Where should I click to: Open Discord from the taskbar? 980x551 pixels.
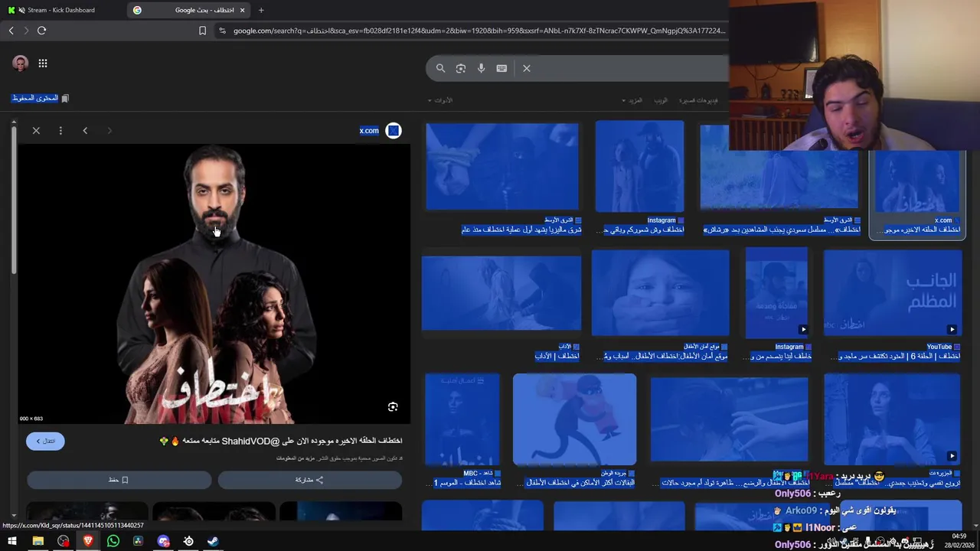[x=163, y=541]
